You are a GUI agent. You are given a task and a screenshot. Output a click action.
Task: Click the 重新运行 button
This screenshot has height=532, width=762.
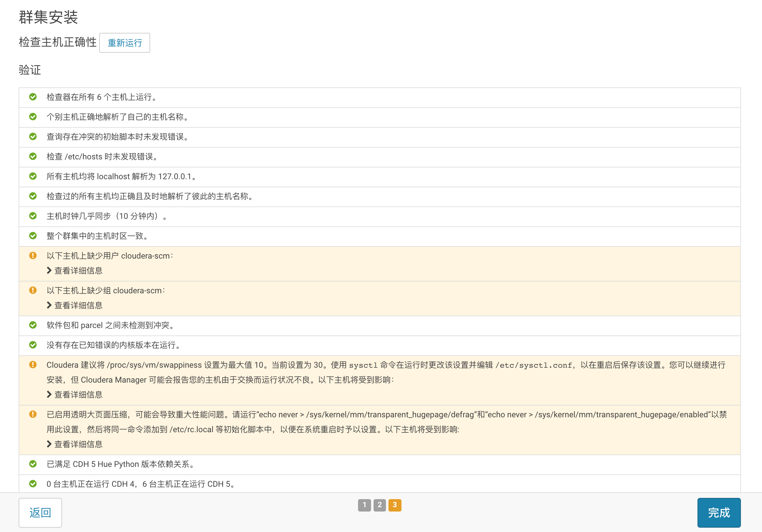pyautogui.click(x=124, y=43)
